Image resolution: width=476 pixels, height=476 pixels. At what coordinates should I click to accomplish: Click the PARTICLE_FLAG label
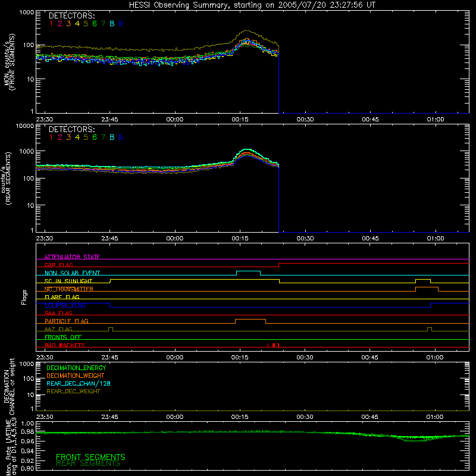tap(67, 321)
